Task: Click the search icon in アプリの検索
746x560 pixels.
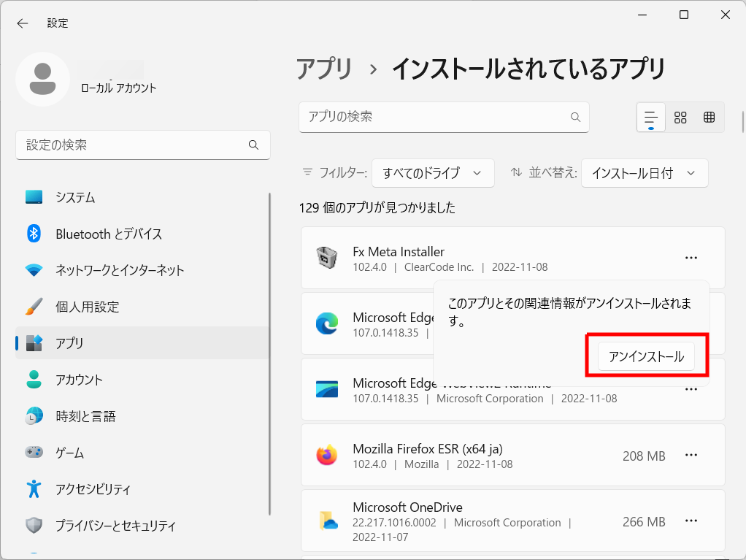Action: pos(575,117)
